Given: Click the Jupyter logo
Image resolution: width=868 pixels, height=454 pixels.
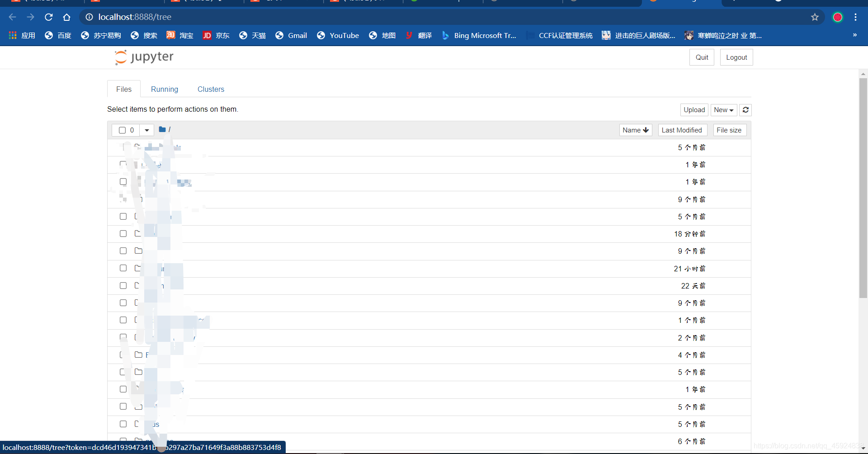Looking at the screenshot, I should pos(144,57).
